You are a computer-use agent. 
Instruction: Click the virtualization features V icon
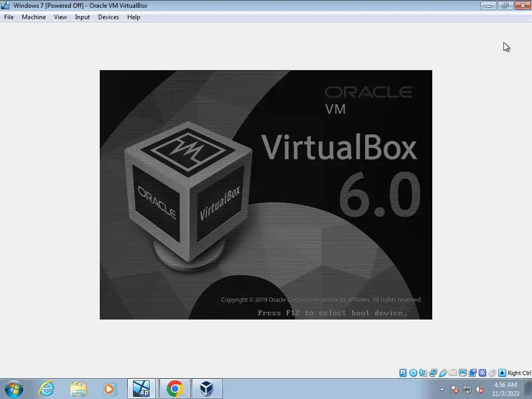482,373
